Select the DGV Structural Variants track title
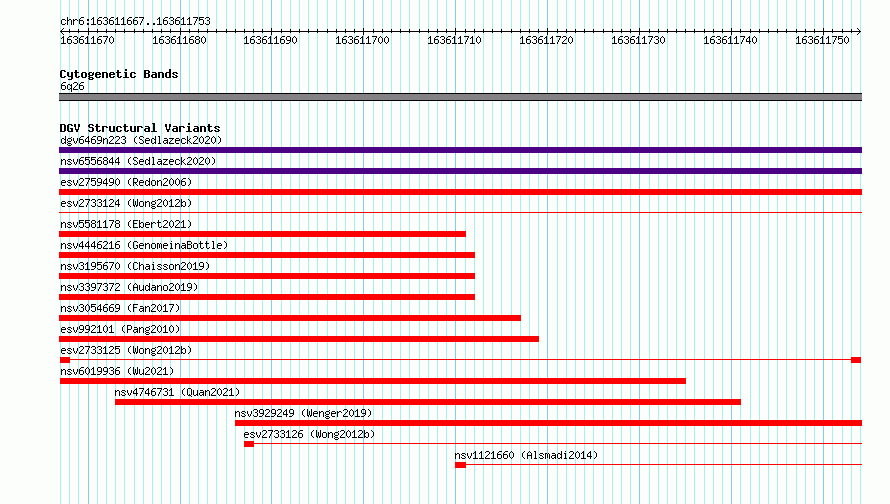The width and height of the screenshot is (890, 504). 140,128
